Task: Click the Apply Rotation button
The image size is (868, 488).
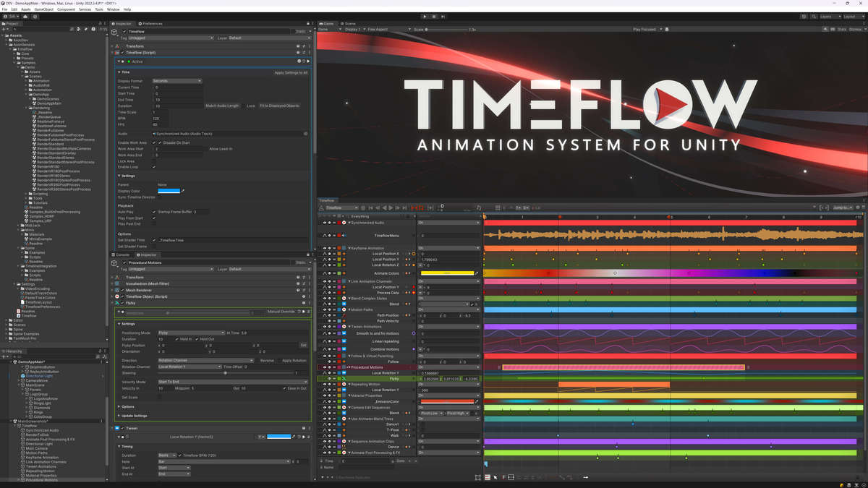Action: 294,360
